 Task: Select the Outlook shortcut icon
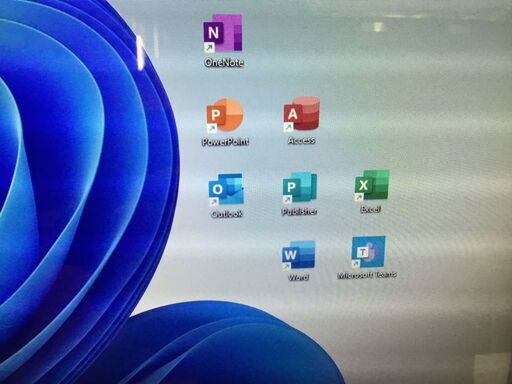coord(226,189)
